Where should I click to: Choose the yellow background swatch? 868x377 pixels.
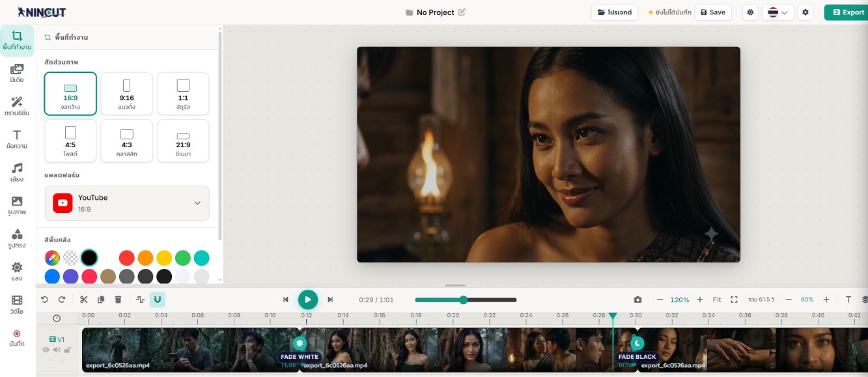point(164,258)
